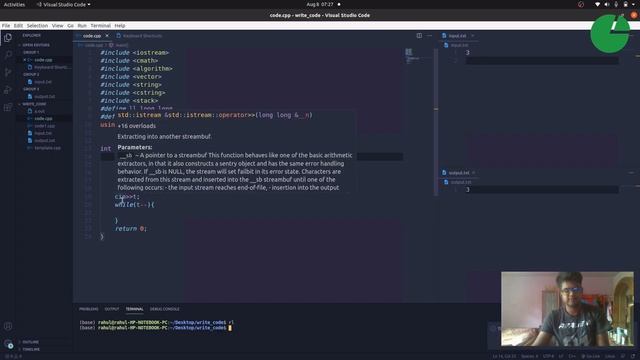Open the sound volume indicator in top bar
640x360 pixels.
point(607,4)
